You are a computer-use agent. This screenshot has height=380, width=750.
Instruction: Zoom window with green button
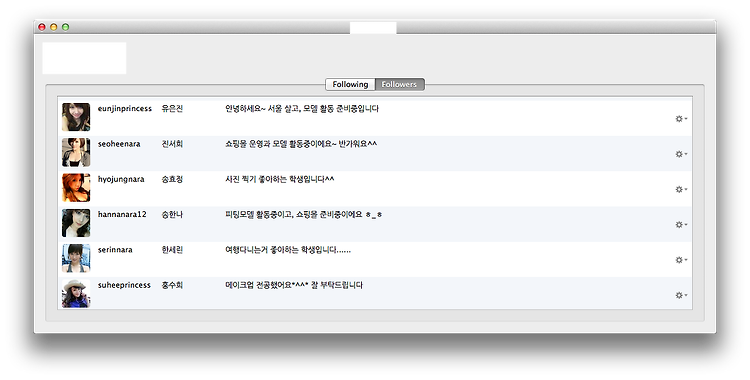(66, 27)
